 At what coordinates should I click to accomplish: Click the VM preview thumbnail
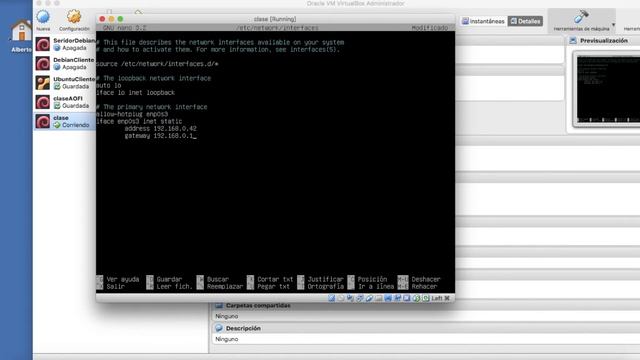coord(608,89)
